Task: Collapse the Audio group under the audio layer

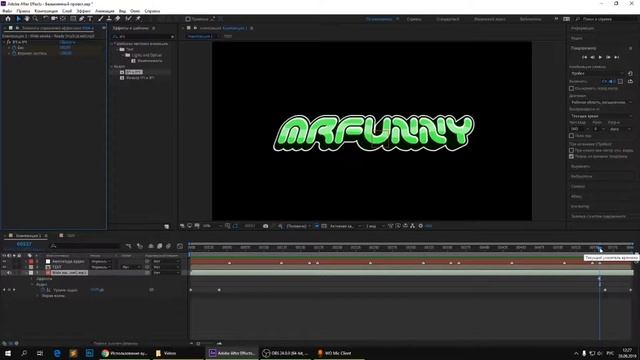Action: pyautogui.click(x=32, y=284)
